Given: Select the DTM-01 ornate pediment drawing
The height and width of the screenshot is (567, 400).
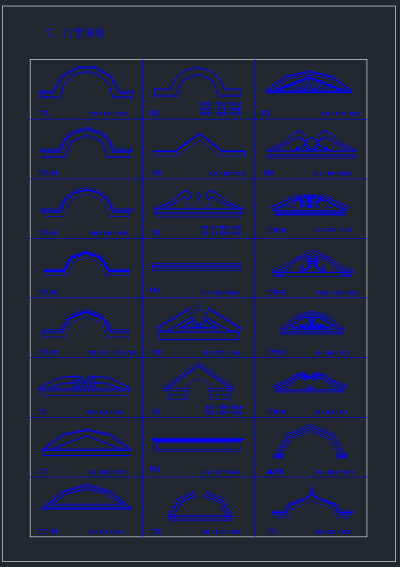Looking at the screenshot, I should (x=310, y=205).
